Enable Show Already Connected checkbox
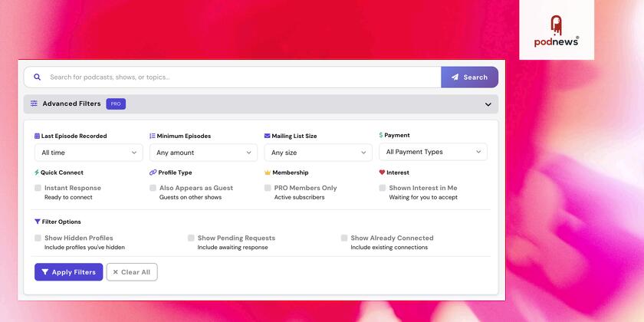The width and height of the screenshot is (644, 322). point(344,238)
